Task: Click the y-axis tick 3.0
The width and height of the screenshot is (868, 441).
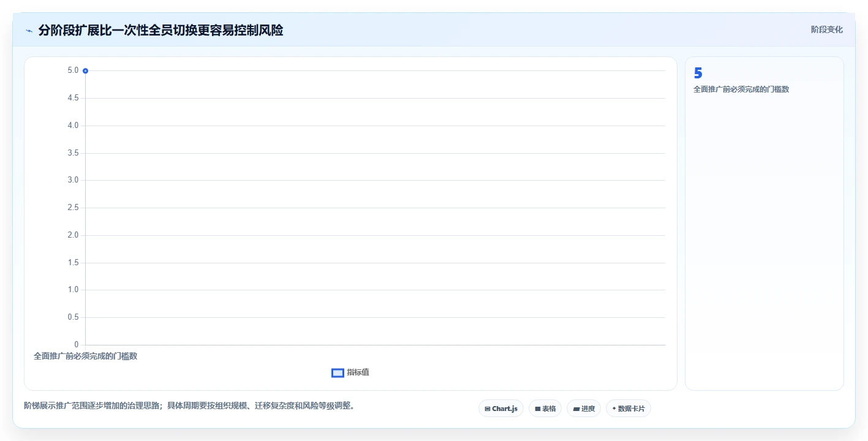Action: pos(73,180)
